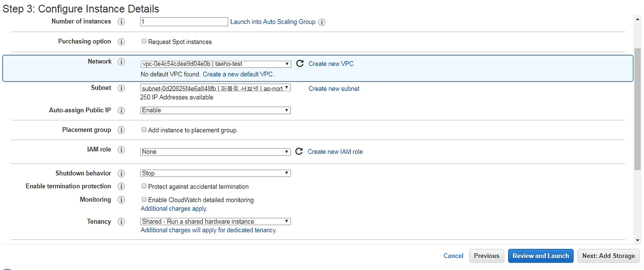Follow the Create new subnet link

pyautogui.click(x=334, y=88)
